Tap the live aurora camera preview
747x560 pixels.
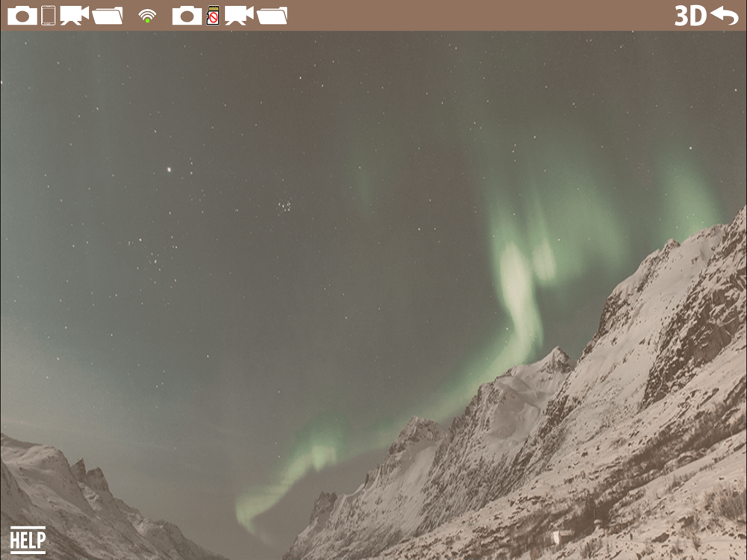[x=373, y=295]
